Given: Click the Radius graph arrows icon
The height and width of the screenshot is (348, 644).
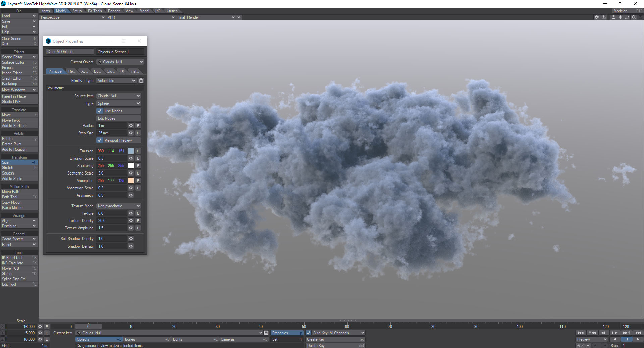Looking at the screenshot, I should pyautogui.click(x=131, y=126).
